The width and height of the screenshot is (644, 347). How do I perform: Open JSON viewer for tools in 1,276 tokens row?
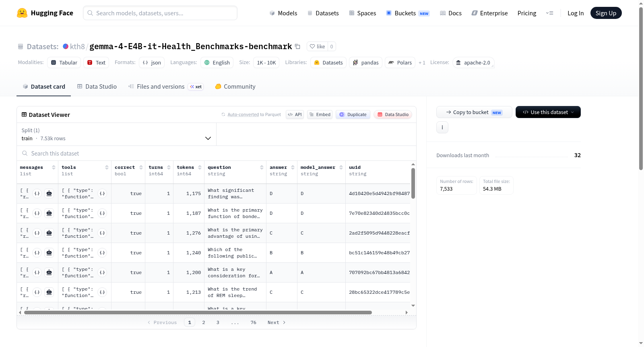[x=102, y=233]
